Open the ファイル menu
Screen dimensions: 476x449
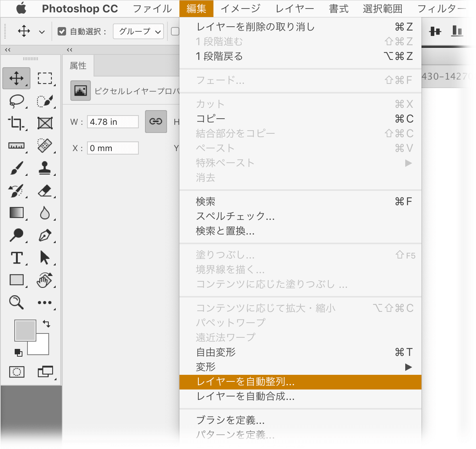point(152,9)
